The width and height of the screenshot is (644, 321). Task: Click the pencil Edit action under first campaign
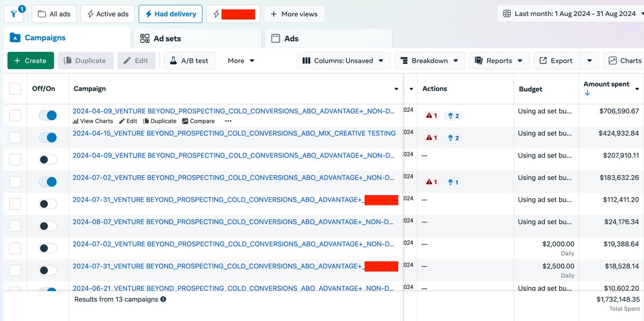coord(128,121)
